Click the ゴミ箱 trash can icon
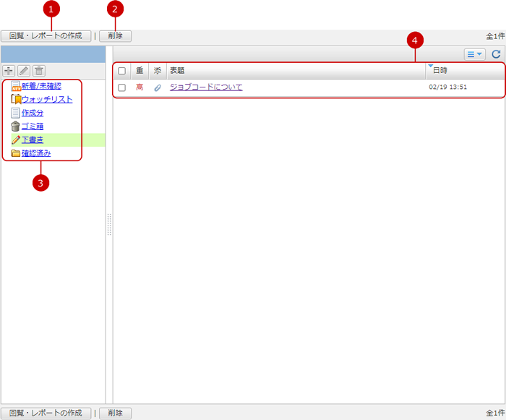This screenshot has height=420, width=506. click(x=15, y=127)
